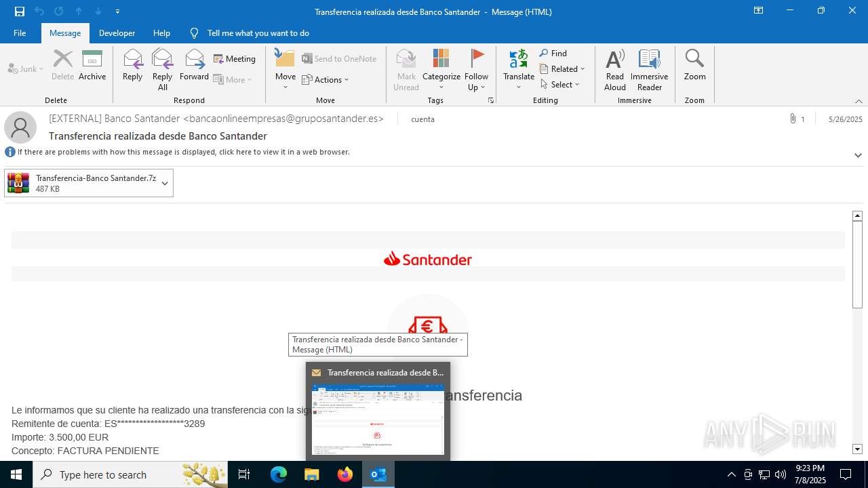
Task: Click Reply All
Action: (162, 70)
